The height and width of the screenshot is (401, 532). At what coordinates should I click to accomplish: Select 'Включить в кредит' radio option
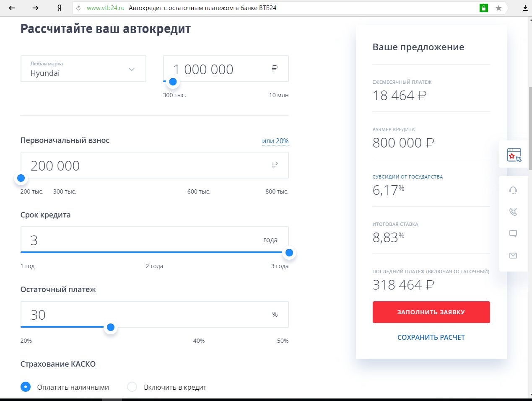132,387
